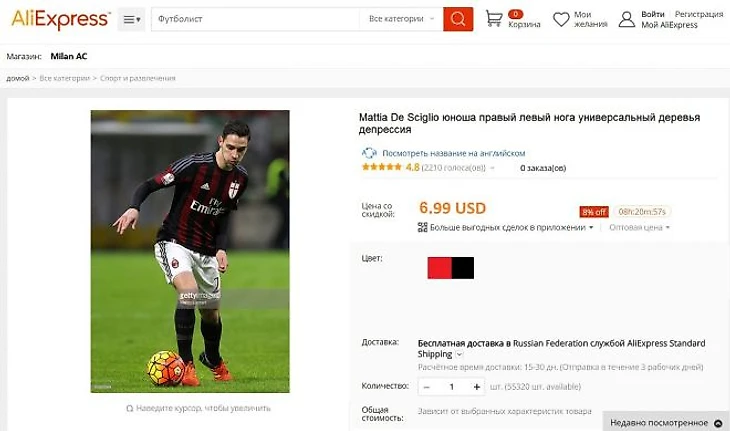730x431 pixels.
Task: Open the hamburger categories menu
Action: pos(131,19)
